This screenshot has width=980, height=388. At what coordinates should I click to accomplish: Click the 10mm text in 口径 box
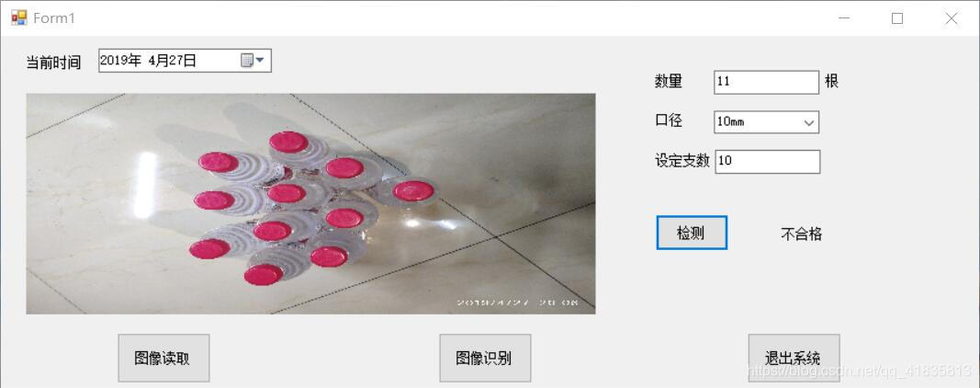click(730, 122)
